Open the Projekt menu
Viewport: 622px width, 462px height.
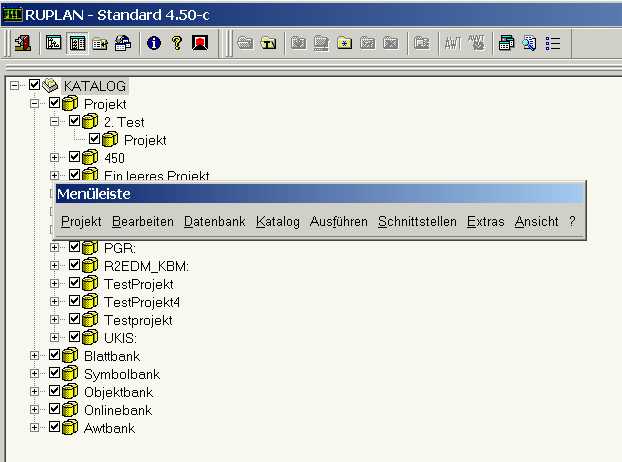click(x=81, y=221)
